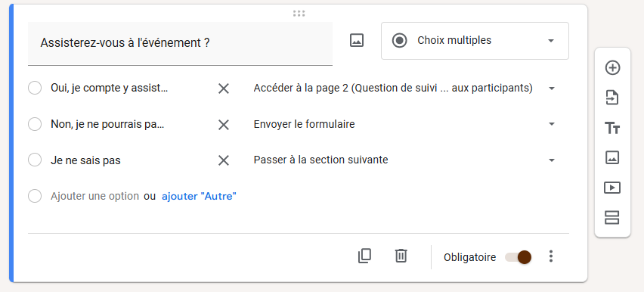The width and height of the screenshot is (644, 292).
Task: Select radio for "Non, je ne pourrais pa…"
Action: click(35, 124)
